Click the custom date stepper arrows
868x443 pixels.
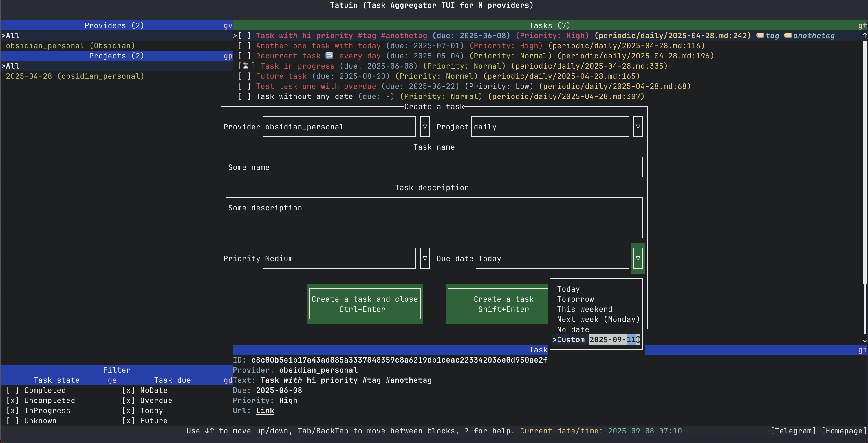(x=638, y=340)
